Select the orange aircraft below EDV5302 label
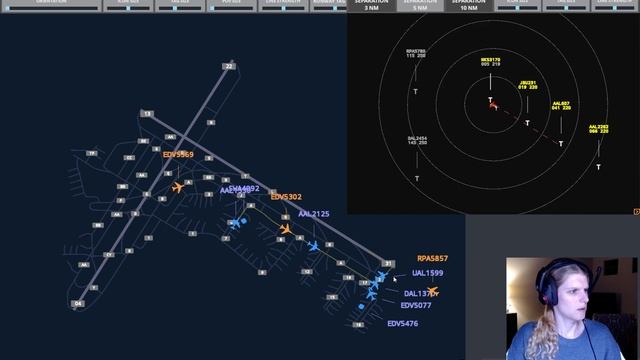The height and width of the screenshot is (360, 640). 286,229
